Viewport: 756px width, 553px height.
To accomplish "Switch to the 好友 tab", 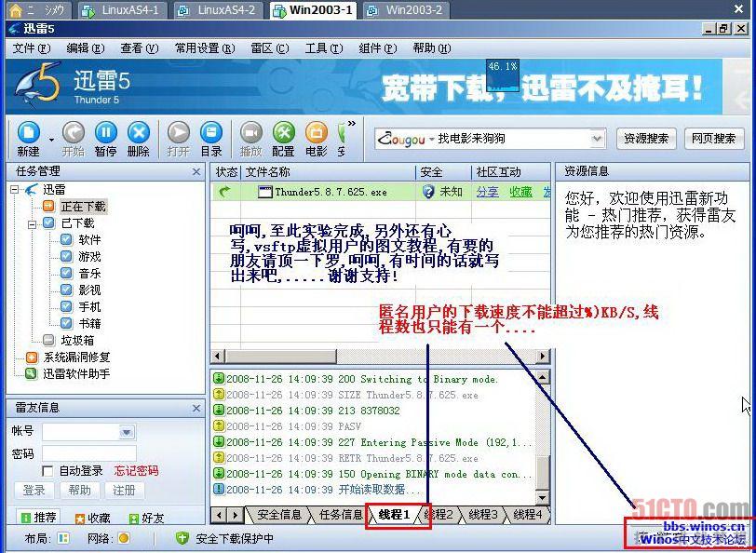I will [x=146, y=519].
